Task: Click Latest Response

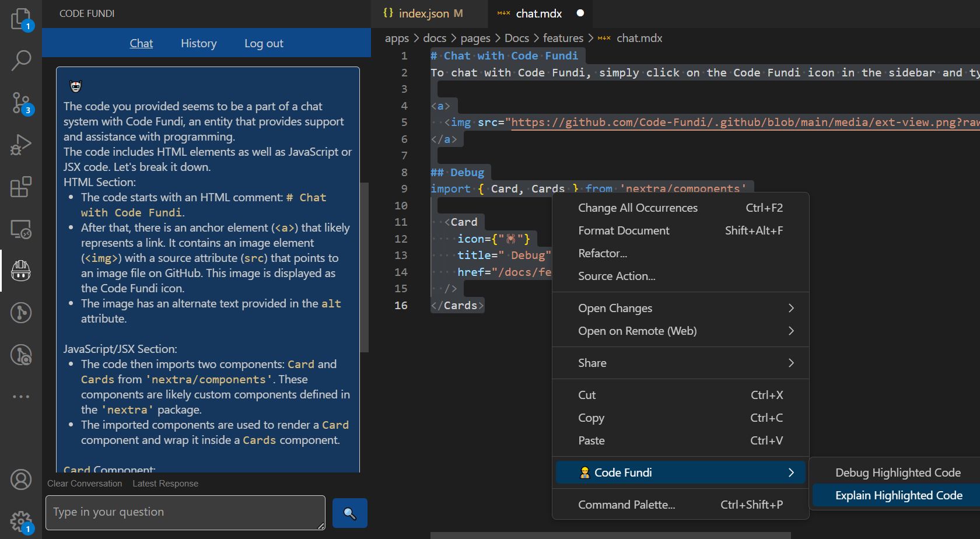Action: click(166, 484)
